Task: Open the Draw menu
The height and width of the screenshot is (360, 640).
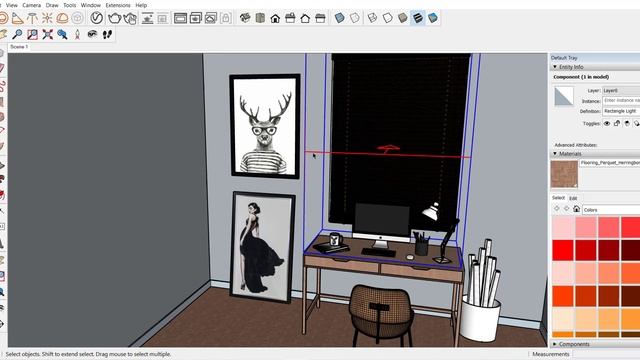Action: pyautogui.click(x=52, y=5)
